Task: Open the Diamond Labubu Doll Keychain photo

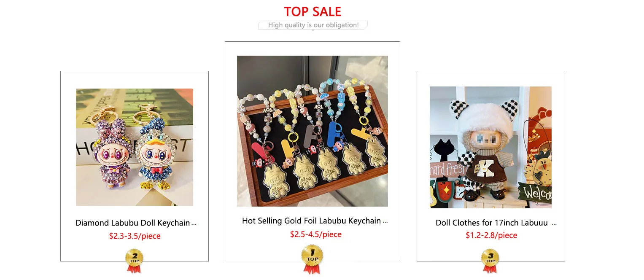Action: 135,147
